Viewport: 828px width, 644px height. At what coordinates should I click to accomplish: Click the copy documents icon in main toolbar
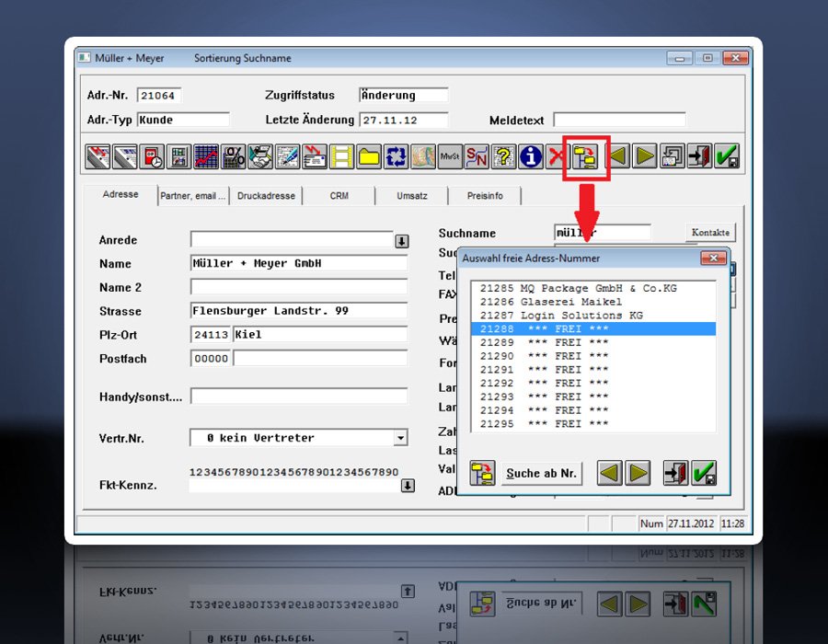click(672, 156)
